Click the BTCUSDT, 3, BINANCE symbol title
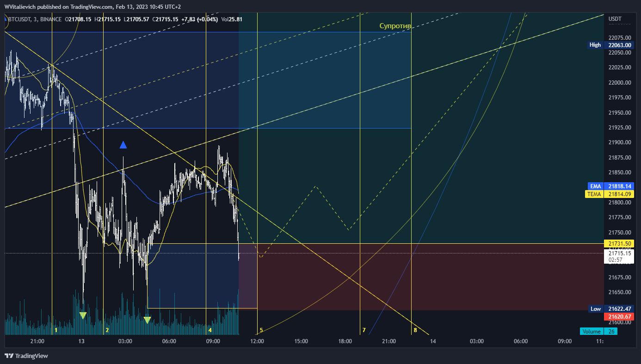Viewport: 641px width, 364px height. point(35,19)
